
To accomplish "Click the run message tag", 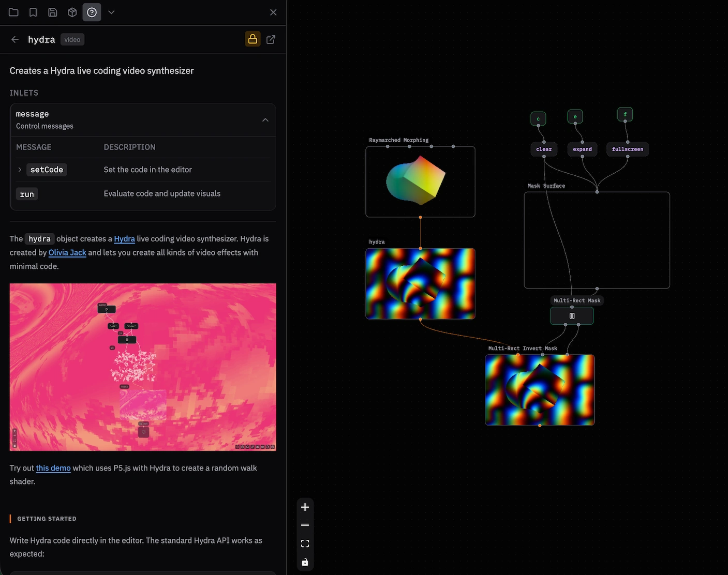I will [x=27, y=194].
